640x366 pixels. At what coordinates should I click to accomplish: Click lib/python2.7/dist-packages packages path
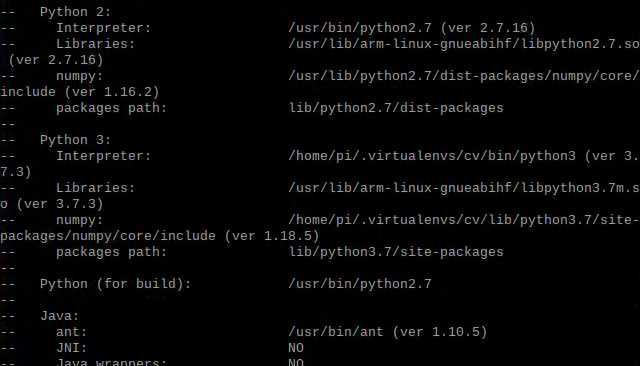[x=396, y=108]
